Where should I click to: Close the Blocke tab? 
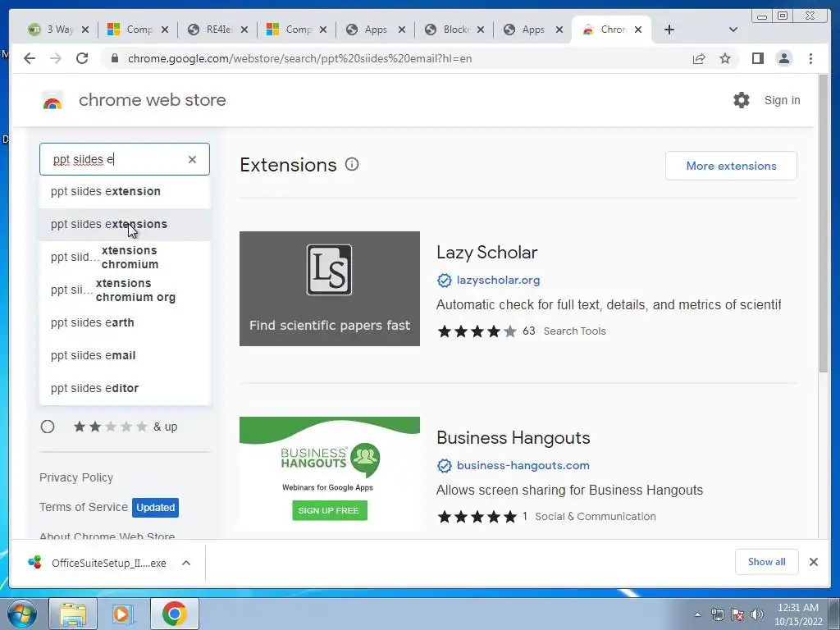(x=481, y=30)
